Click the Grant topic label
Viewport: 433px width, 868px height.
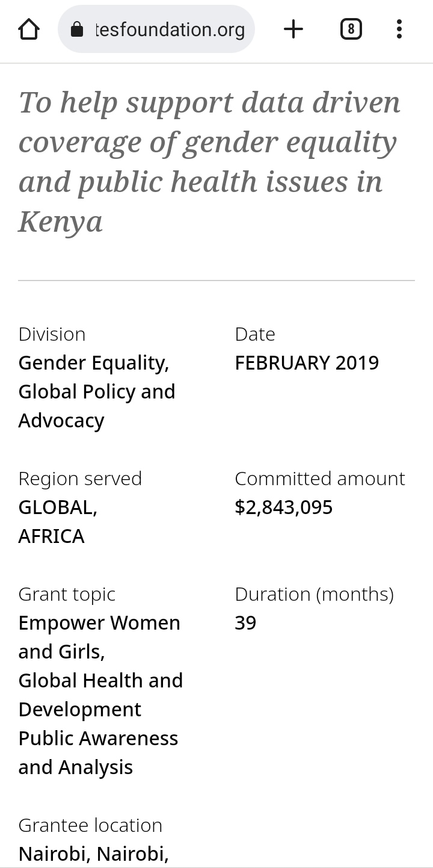click(x=67, y=594)
